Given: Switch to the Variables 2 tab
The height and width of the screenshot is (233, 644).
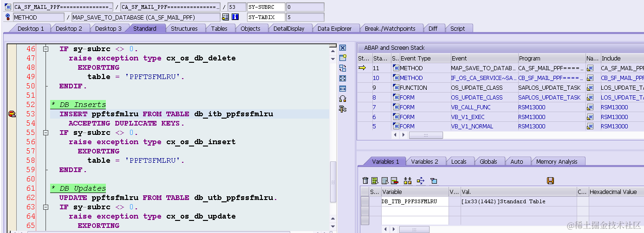Looking at the screenshot, I should [424, 161].
